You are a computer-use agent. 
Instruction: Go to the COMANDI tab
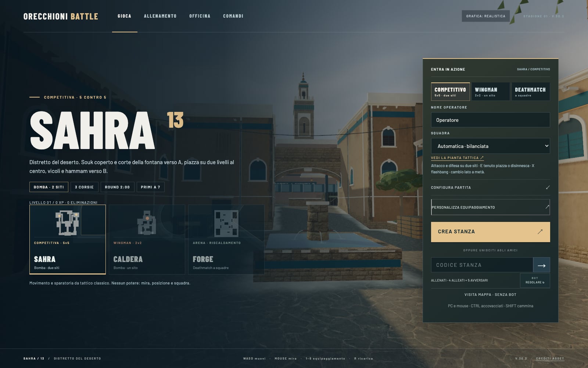pyautogui.click(x=233, y=16)
